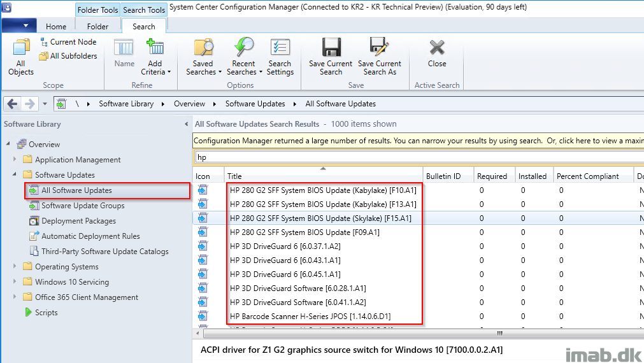Switch to the Folder ribbon tab
The width and height of the screenshot is (644, 363).
(x=97, y=26)
